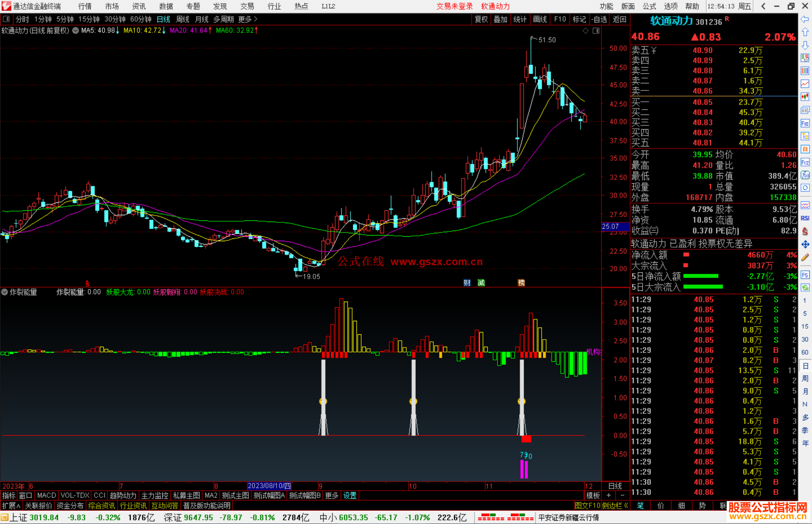Click the pencil drawing tool icon

[x=805, y=258]
